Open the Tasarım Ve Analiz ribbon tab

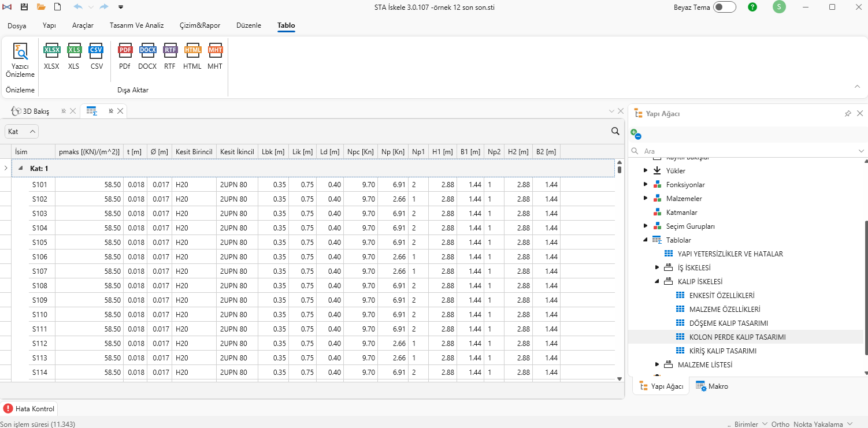click(x=137, y=25)
